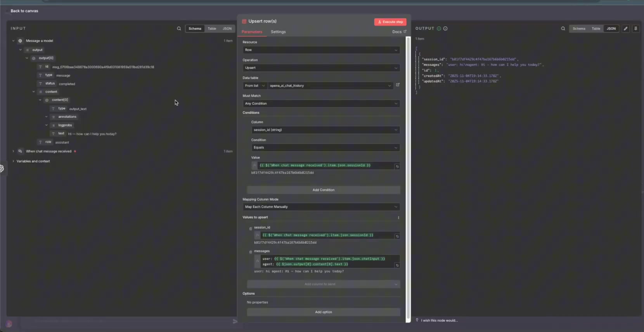Viewport: 644px width, 332px height.
Task: Click the Upsert row(s) node icon
Action: [244, 21]
